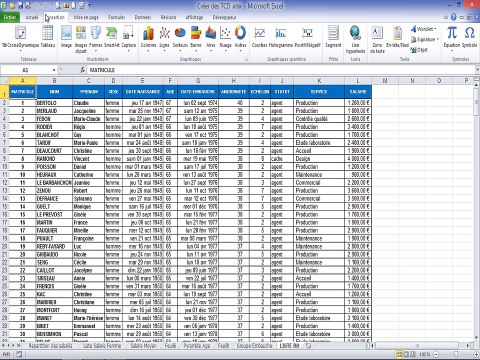This screenshot has height=360, width=480.
Task: Switch to the Accueil tab
Action: coord(32,17)
